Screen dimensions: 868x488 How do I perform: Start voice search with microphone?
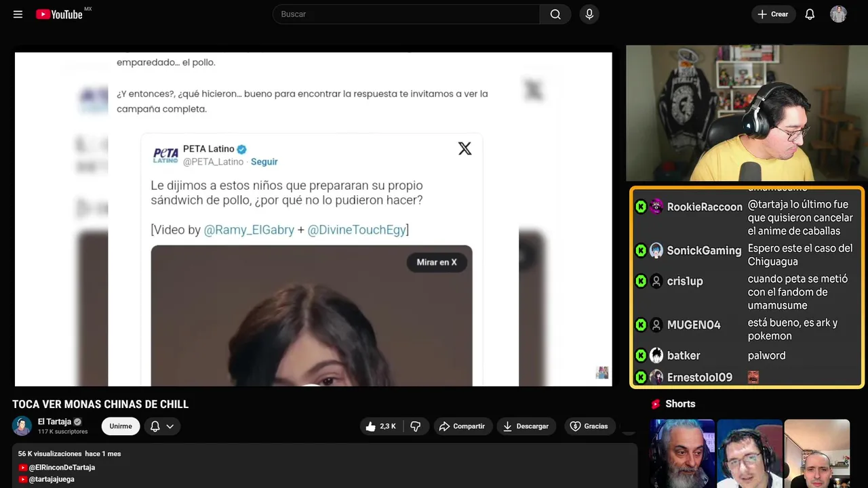pyautogui.click(x=589, y=14)
